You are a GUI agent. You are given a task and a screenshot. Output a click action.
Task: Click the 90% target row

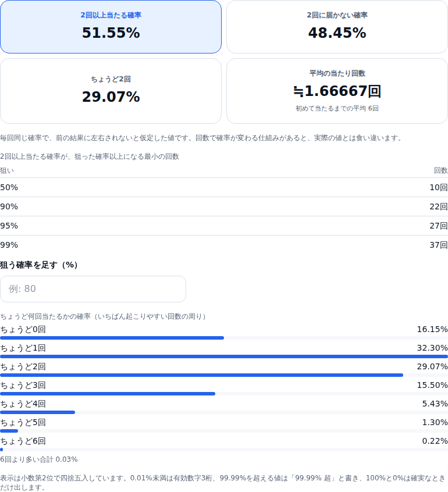tap(224, 206)
